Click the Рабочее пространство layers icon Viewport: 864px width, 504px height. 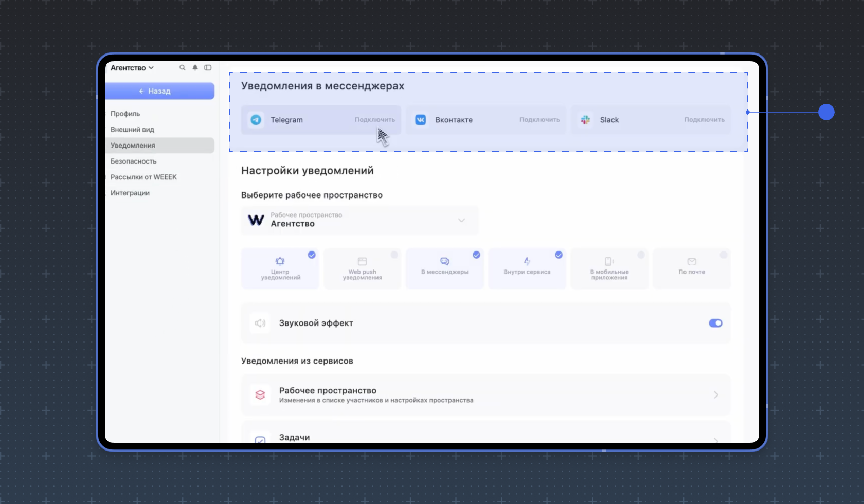pos(260,395)
